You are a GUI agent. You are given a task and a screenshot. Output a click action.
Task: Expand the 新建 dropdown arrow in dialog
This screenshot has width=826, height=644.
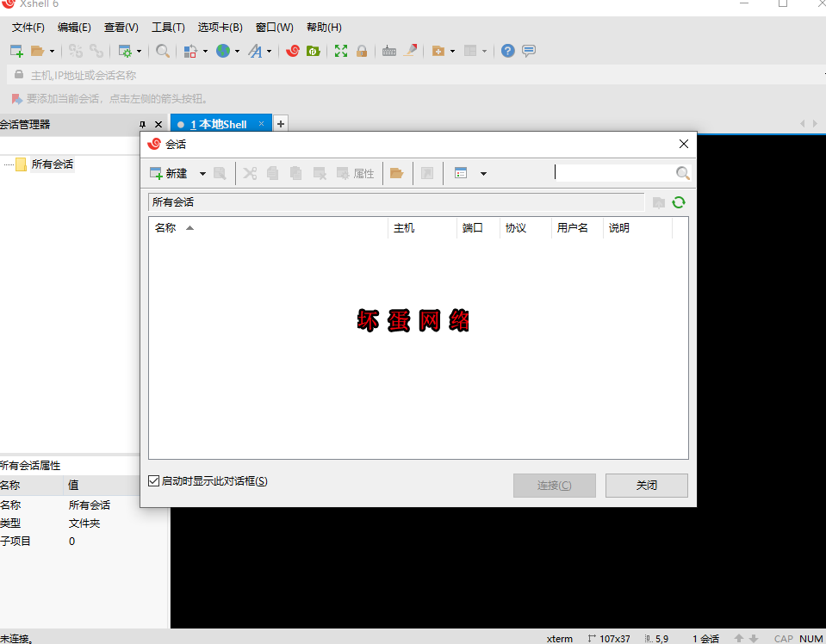[202, 174]
